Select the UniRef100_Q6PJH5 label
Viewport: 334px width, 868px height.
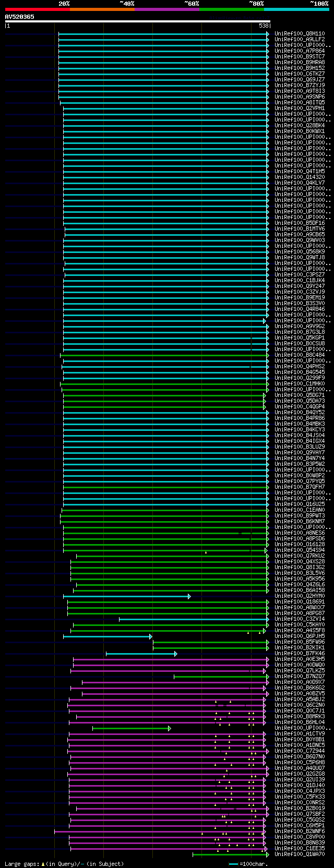[x=300, y=636]
